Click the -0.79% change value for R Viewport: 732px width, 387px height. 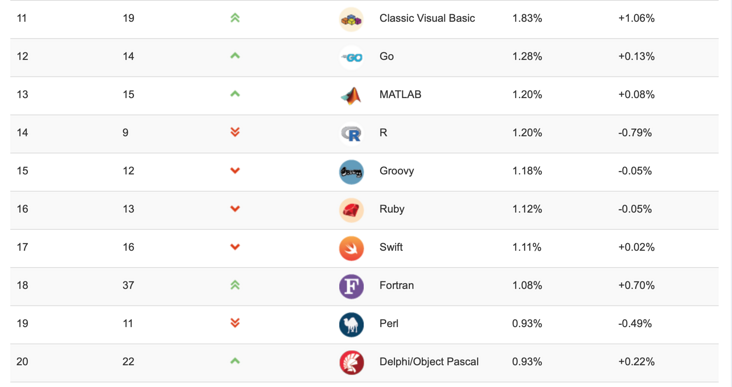pyautogui.click(x=635, y=133)
